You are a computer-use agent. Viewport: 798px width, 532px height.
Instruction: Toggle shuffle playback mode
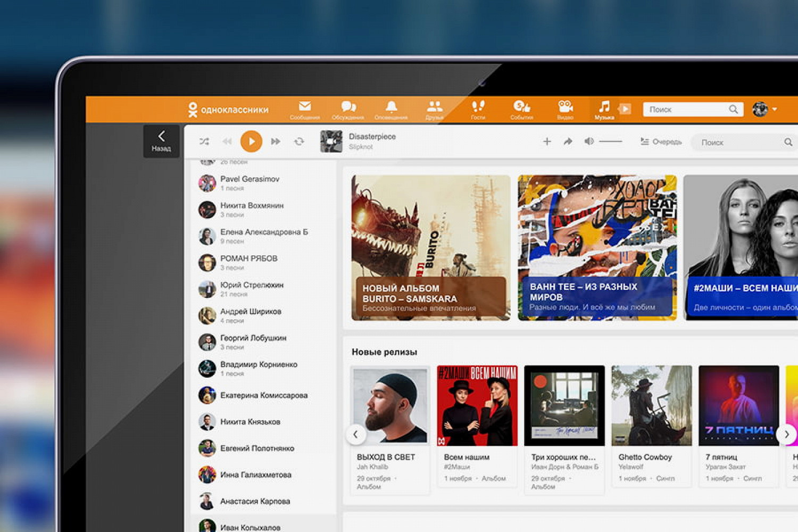(204, 142)
